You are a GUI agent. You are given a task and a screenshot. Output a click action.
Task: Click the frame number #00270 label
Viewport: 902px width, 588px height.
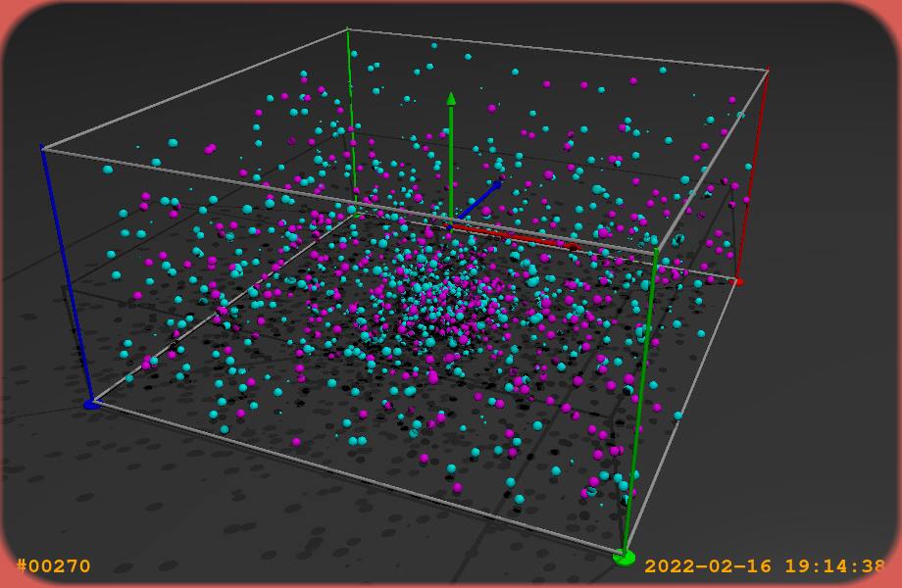pos(53,566)
